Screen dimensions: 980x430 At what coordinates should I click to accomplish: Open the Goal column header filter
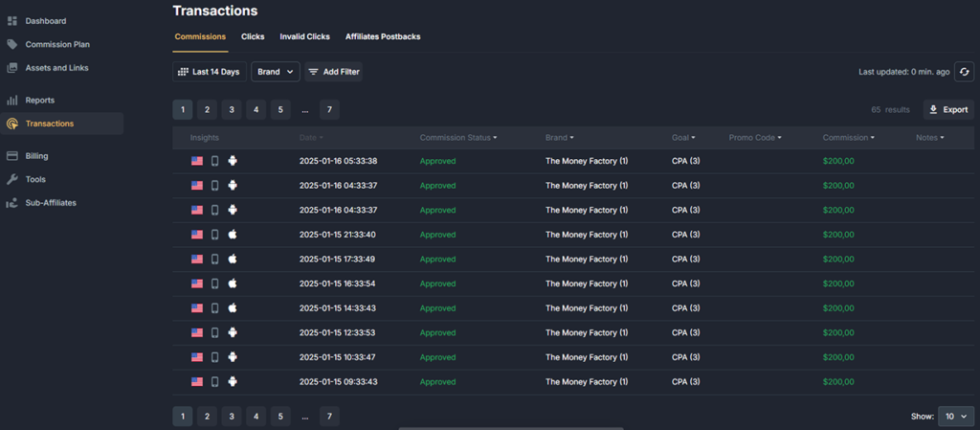(x=683, y=138)
